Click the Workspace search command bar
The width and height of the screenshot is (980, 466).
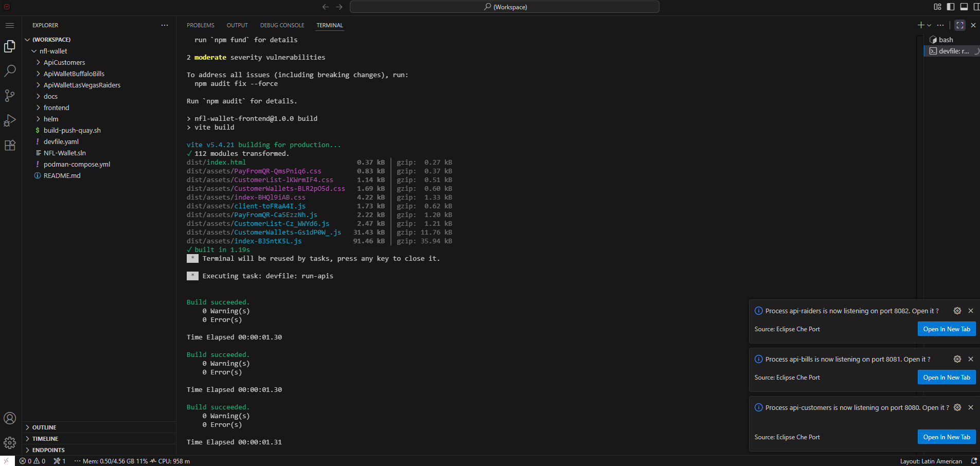pyautogui.click(x=504, y=7)
